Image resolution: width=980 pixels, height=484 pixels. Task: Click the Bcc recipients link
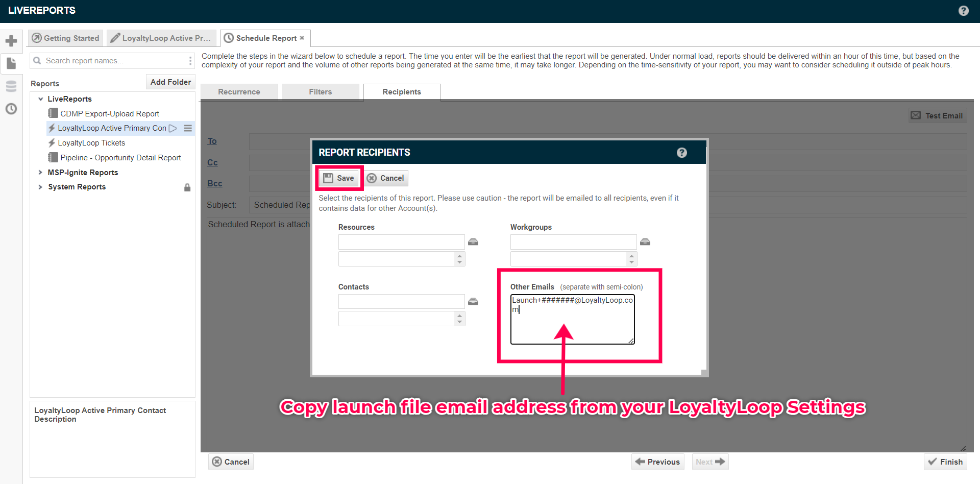click(215, 184)
